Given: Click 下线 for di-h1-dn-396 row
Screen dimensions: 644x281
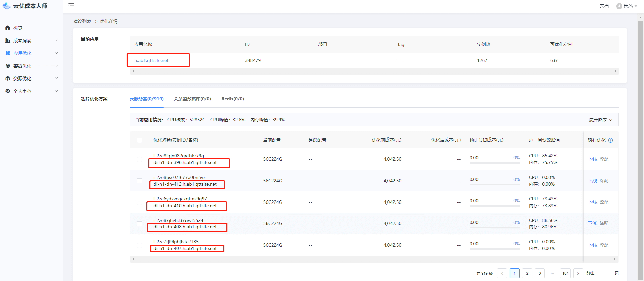Looking at the screenshot, I should pyautogui.click(x=592, y=159).
